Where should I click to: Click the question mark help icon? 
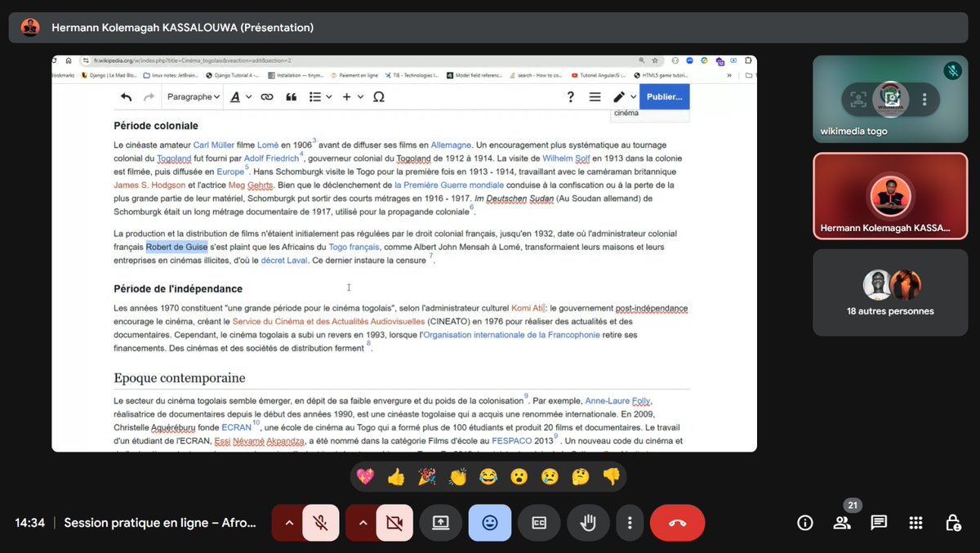571,96
